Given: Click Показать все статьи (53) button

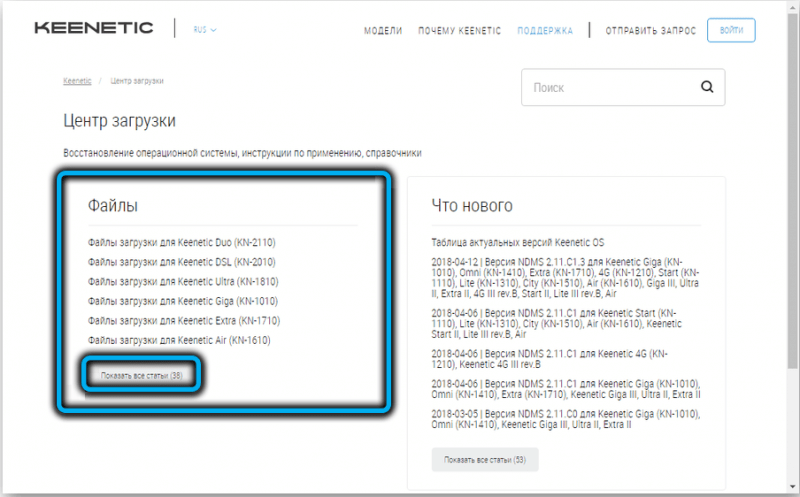Looking at the screenshot, I should [x=485, y=459].
